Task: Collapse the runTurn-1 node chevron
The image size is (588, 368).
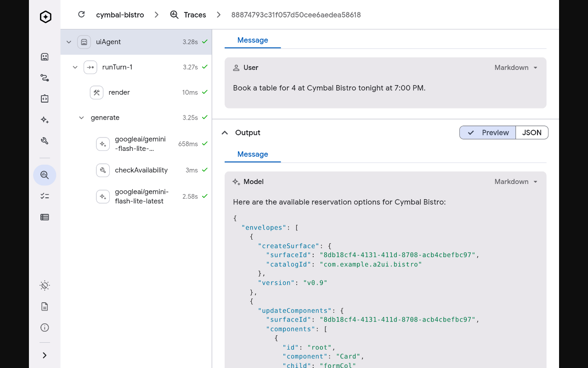Action: (75, 67)
